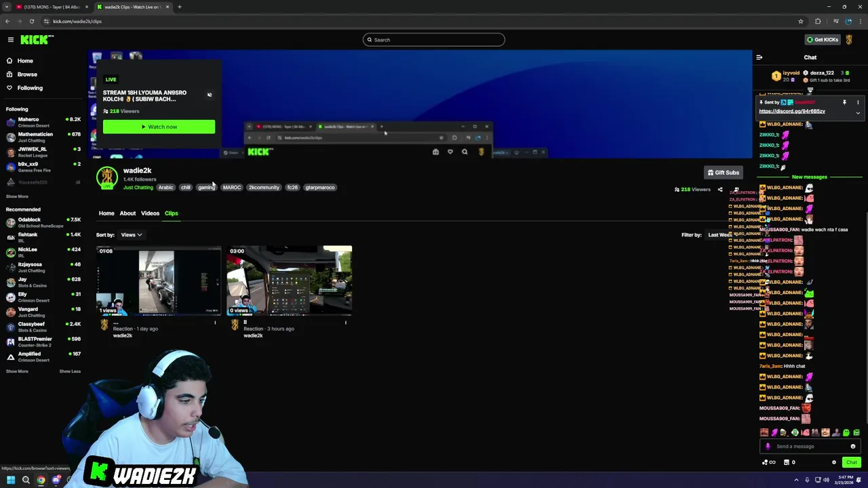The height and width of the screenshot is (488, 868).
Task: Open fishtank channel in Recommended list
Action: [43, 237]
